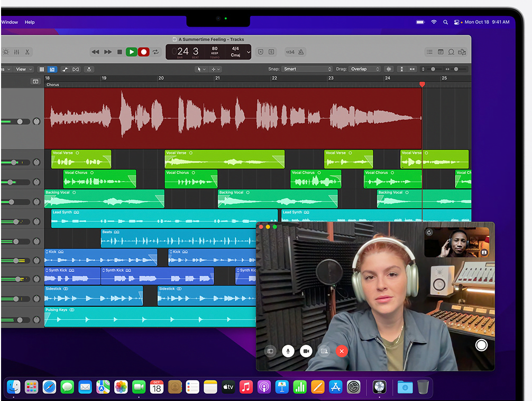Open the Loop Browser

coord(451,52)
